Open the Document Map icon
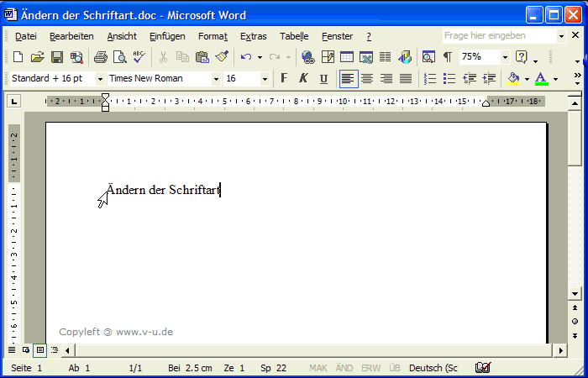The height and width of the screenshot is (378, 588). [428, 57]
